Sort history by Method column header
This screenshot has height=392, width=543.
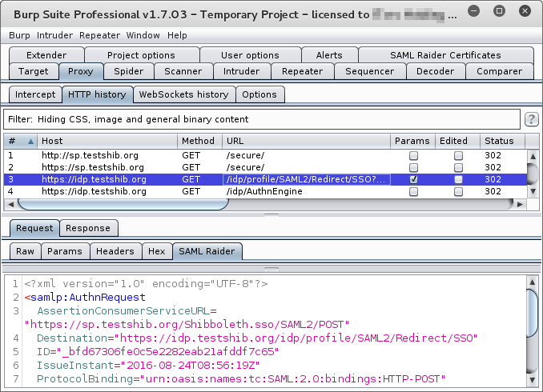(x=199, y=141)
